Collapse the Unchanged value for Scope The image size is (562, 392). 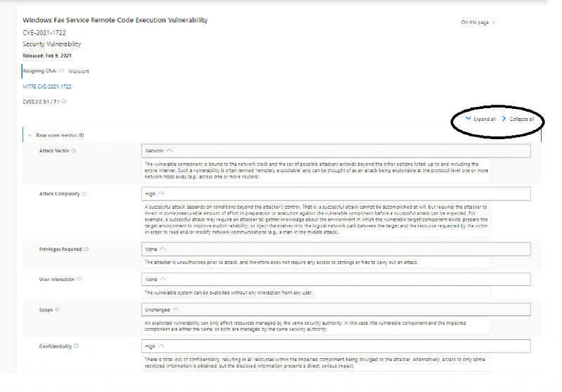coord(175,309)
